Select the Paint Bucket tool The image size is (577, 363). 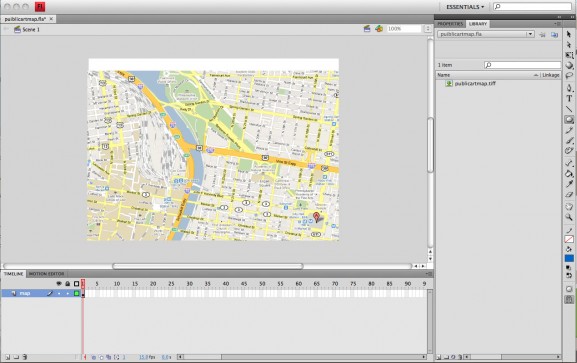coord(569,173)
